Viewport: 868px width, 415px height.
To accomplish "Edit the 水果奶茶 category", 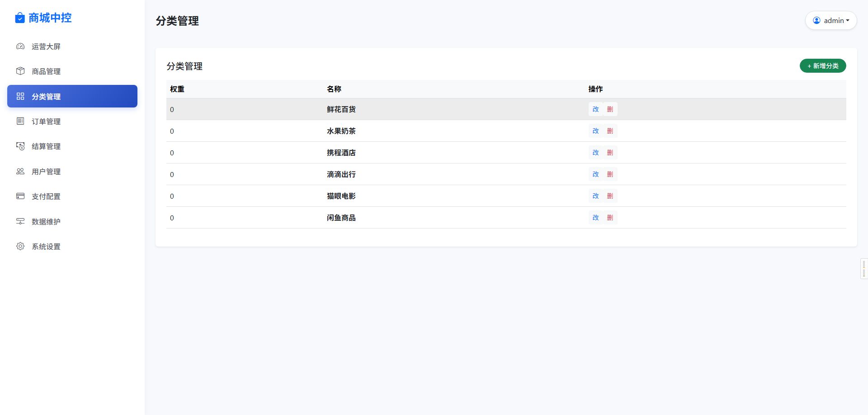I will coord(595,131).
